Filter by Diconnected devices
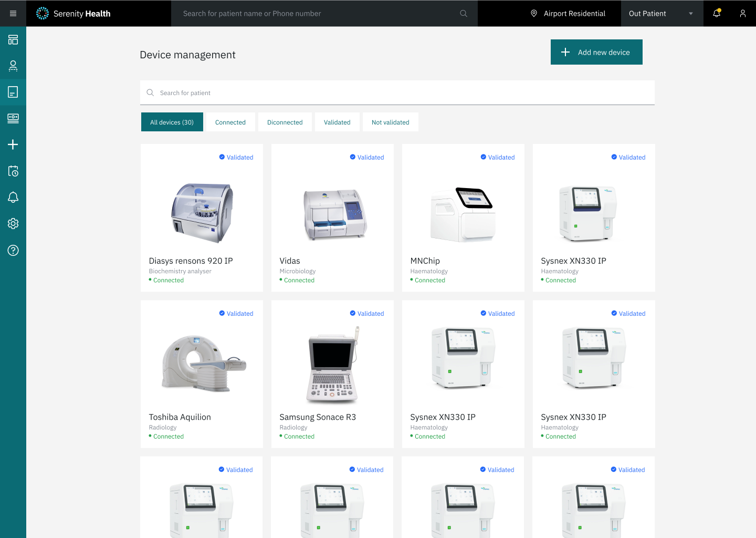 click(x=285, y=122)
